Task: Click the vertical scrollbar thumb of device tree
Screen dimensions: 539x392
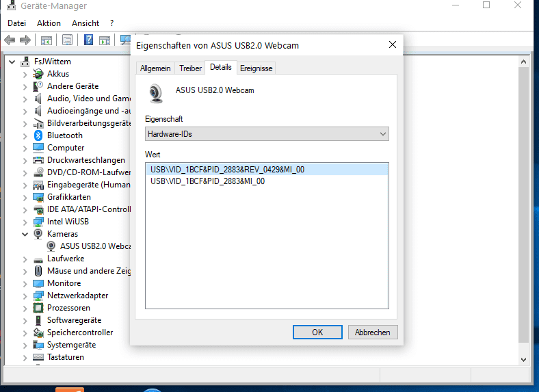Action: point(523,205)
